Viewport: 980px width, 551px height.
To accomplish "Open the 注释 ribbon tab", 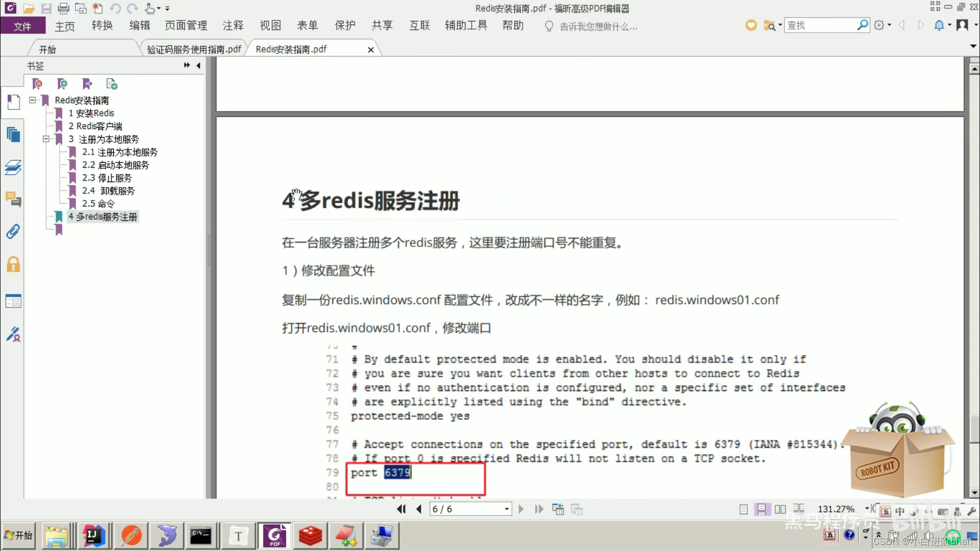I will pos(233,26).
